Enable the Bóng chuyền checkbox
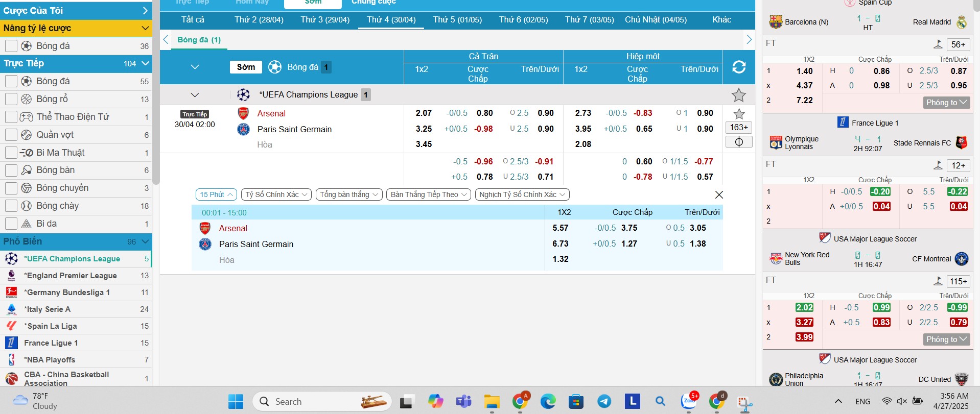The height and width of the screenshot is (414, 980). click(x=11, y=188)
